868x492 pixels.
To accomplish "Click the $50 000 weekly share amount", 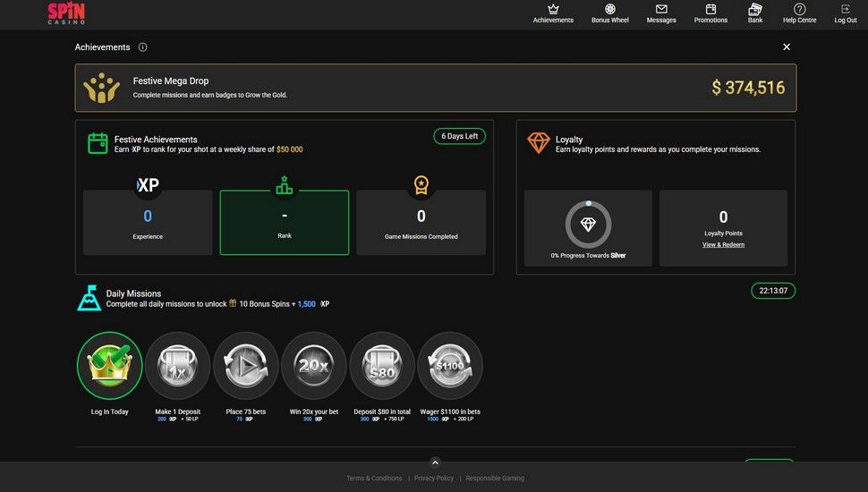I will pyautogui.click(x=290, y=149).
